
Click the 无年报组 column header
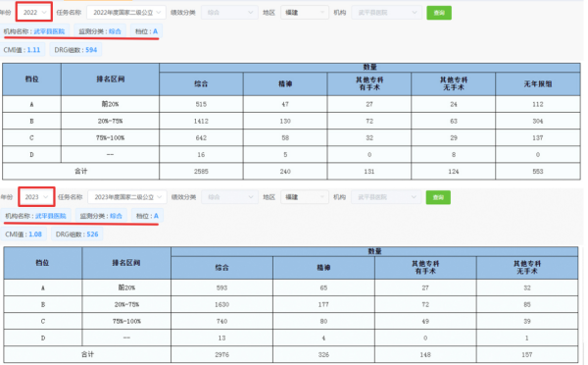tap(538, 83)
